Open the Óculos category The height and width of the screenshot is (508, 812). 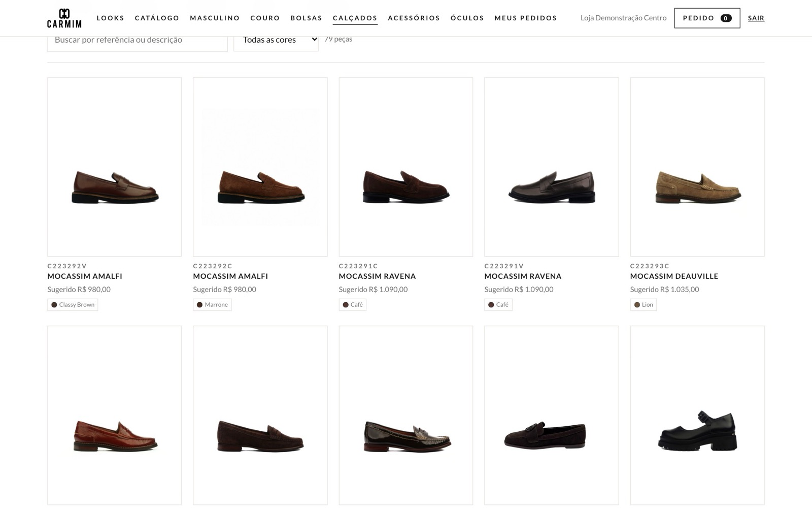467,18
